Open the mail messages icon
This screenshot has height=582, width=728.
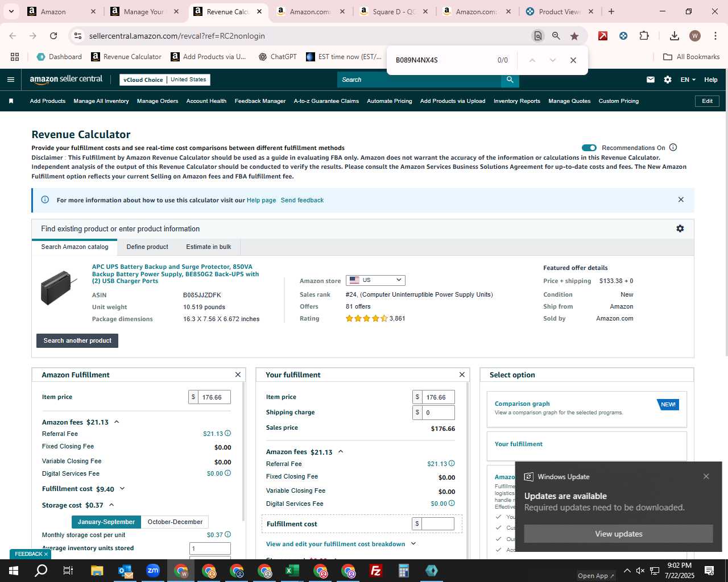(x=651, y=80)
